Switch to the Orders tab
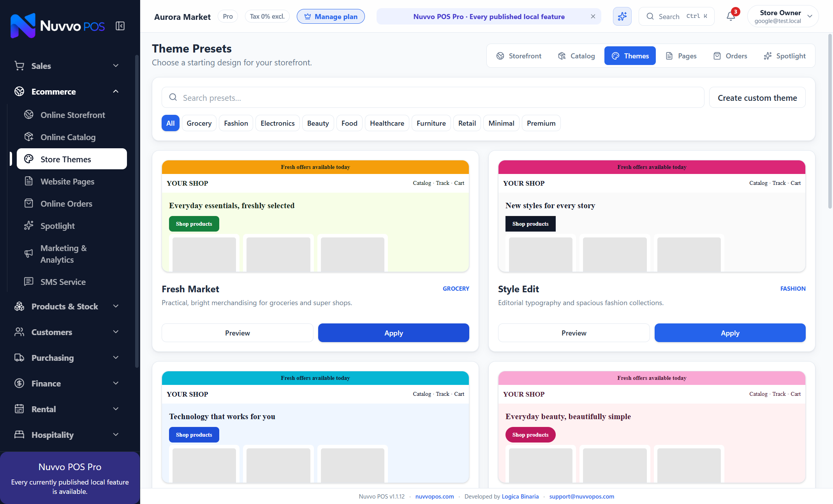This screenshot has height=504, width=833. (730, 56)
